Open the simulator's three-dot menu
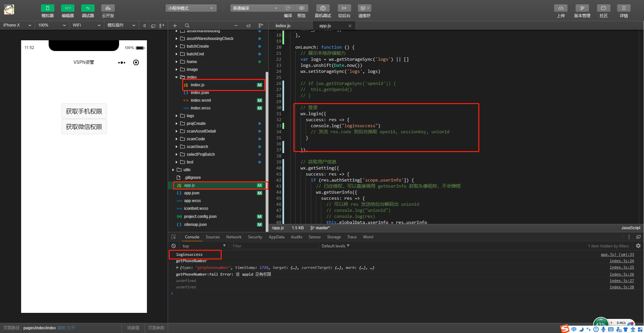This screenshot has height=333, width=644. 122,62
